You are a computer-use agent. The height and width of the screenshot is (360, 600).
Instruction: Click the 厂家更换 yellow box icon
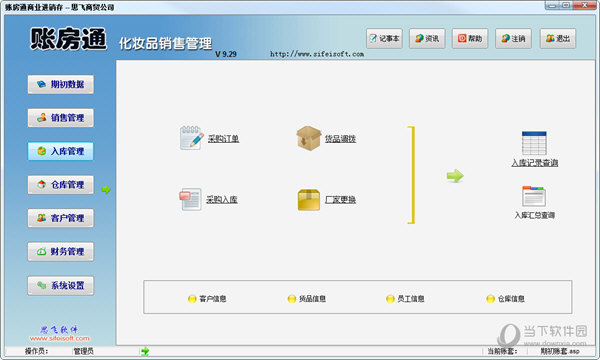(308, 199)
